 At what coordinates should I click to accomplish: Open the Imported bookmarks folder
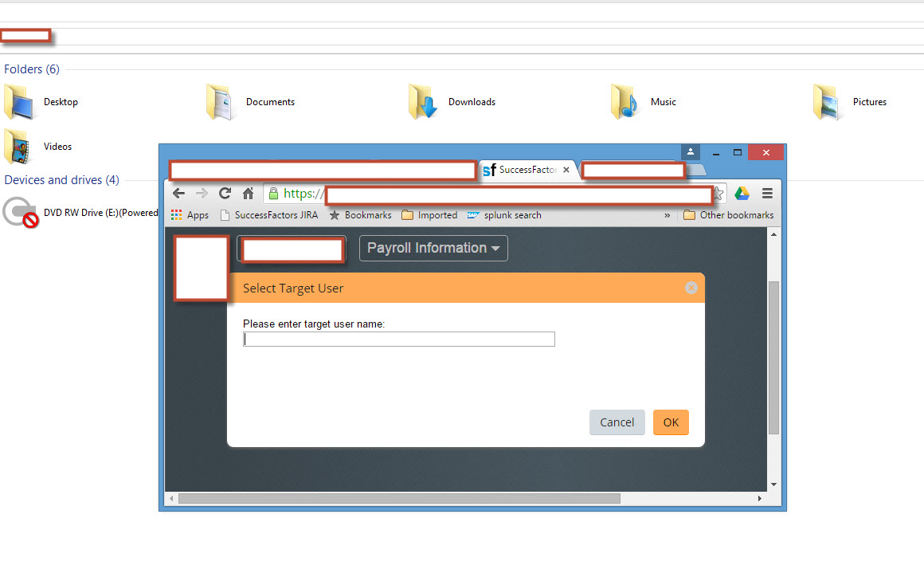pos(429,215)
